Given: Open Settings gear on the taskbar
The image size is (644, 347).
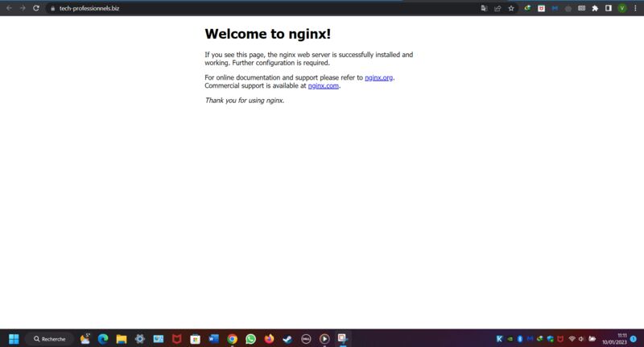Looking at the screenshot, I should (139, 339).
